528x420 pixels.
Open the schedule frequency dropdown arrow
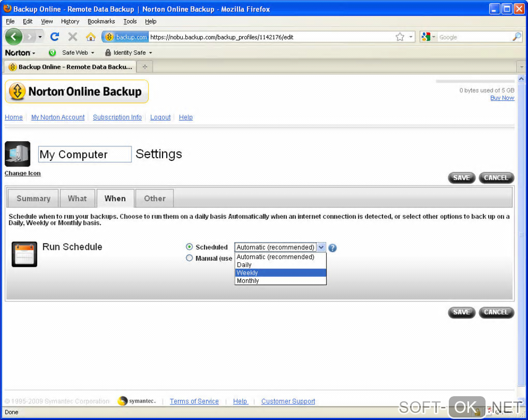coord(321,247)
